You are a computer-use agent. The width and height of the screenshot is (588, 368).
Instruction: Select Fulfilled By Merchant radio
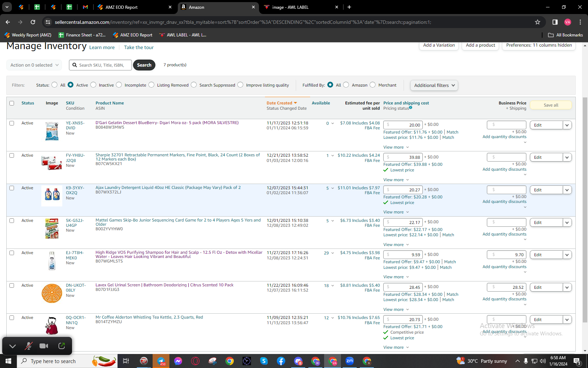[x=372, y=85]
